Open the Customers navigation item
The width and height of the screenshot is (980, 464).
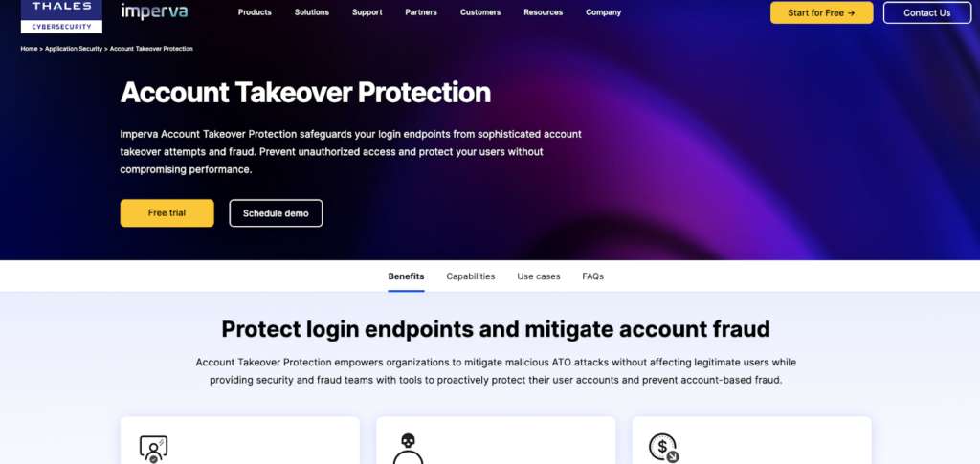pyautogui.click(x=480, y=12)
